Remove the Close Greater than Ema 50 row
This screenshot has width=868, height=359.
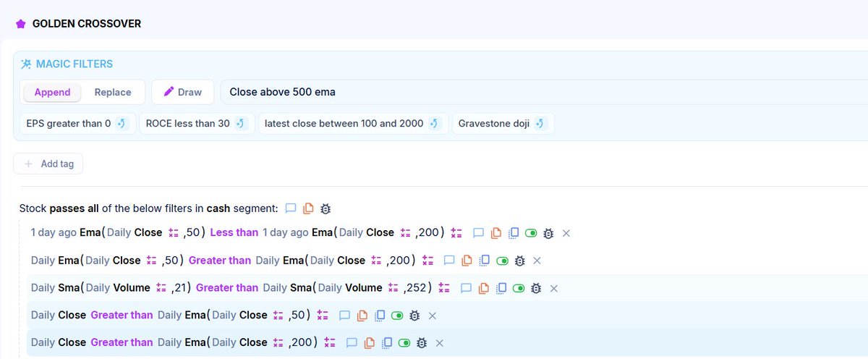433,316
